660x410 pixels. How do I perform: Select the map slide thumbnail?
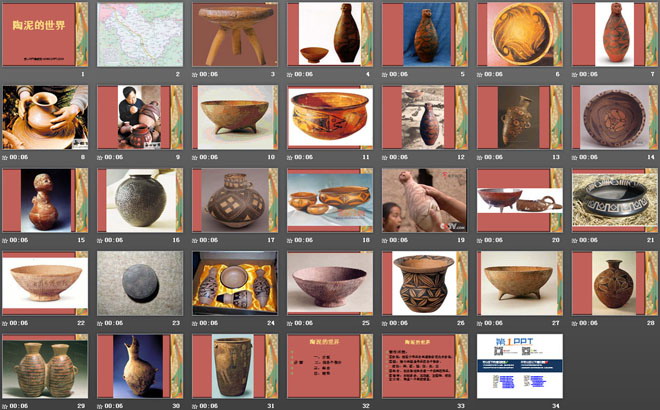click(x=139, y=34)
